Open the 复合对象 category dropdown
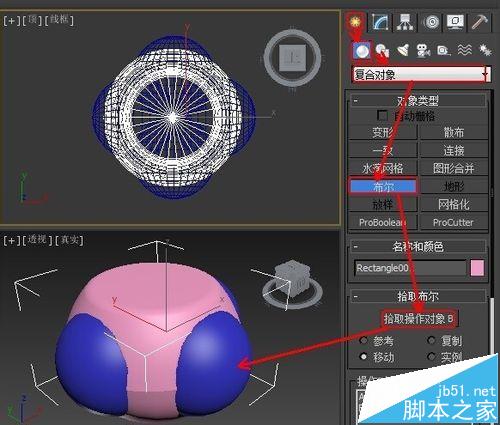Image resolution: width=500 pixels, height=425 pixels. tap(421, 74)
